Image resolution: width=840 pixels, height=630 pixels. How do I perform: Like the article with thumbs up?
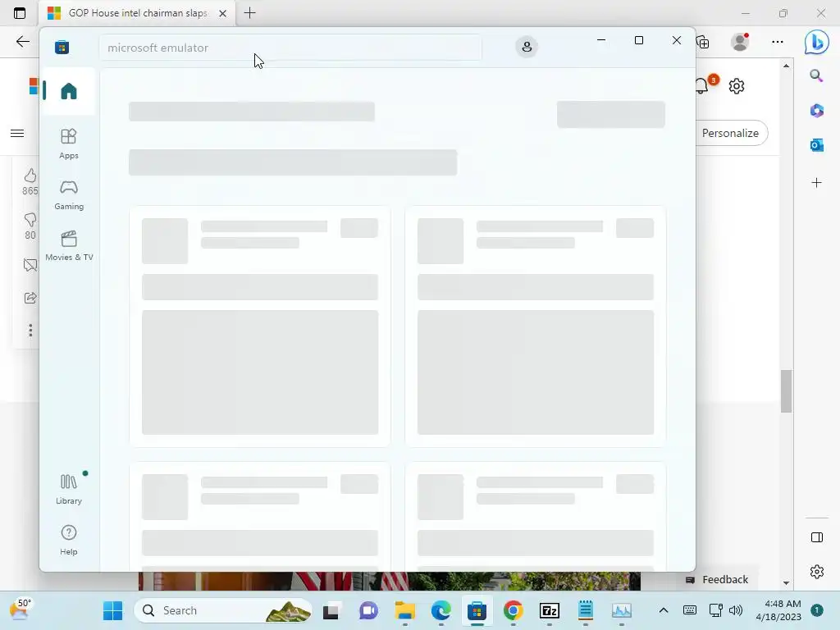[30, 176]
